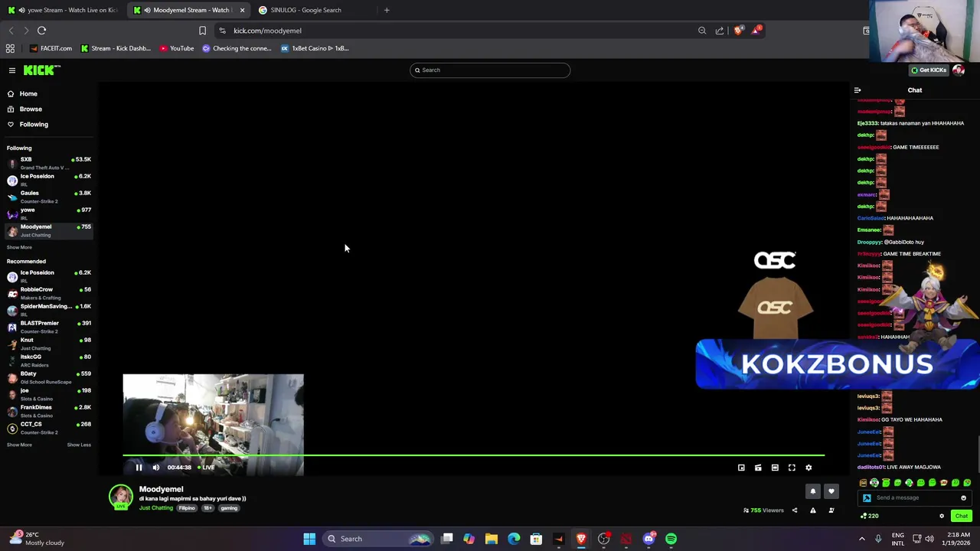Screen dimensions: 980x551
Task: Open Browse in sidebar
Action: pos(31,109)
